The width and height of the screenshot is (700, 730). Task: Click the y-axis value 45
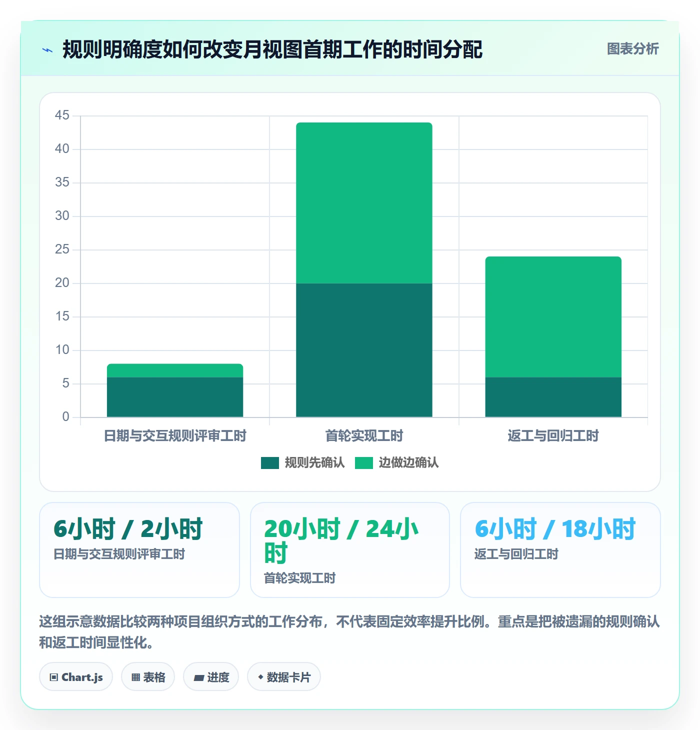tap(62, 115)
